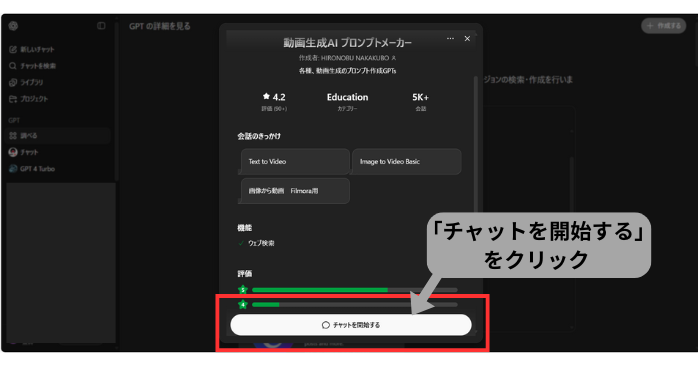This screenshot has height=365, width=698.
Task: Click the GPT 4 Turbo avatar icon
Action: coord(13,169)
